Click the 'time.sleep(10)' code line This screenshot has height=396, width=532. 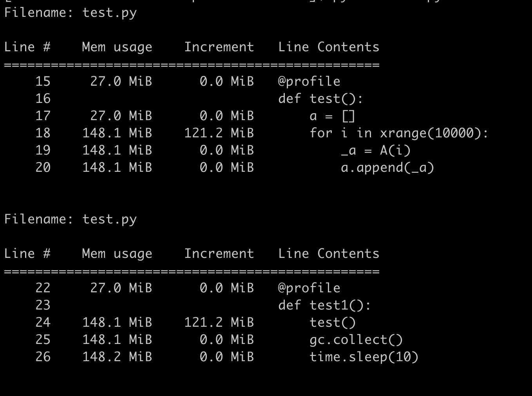[364, 357]
